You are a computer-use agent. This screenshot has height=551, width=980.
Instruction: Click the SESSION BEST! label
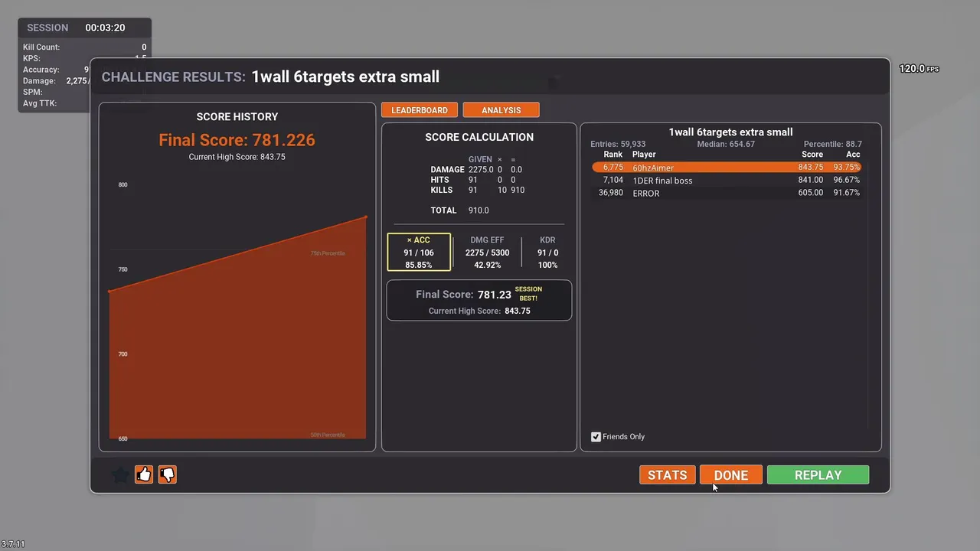click(x=528, y=294)
